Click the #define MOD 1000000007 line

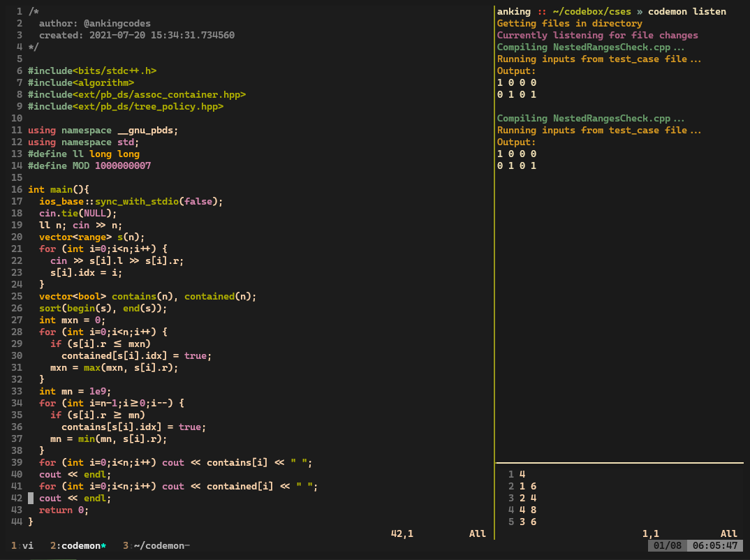click(89, 165)
